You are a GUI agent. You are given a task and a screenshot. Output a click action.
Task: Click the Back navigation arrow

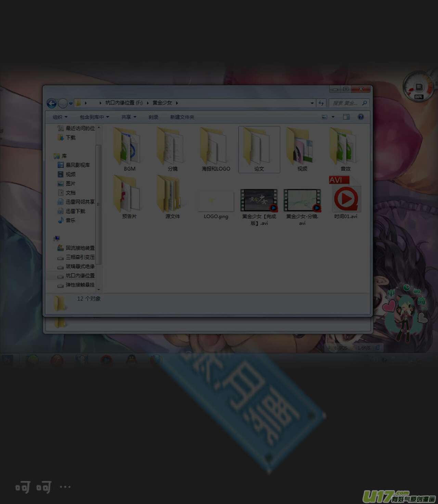pos(52,103)
